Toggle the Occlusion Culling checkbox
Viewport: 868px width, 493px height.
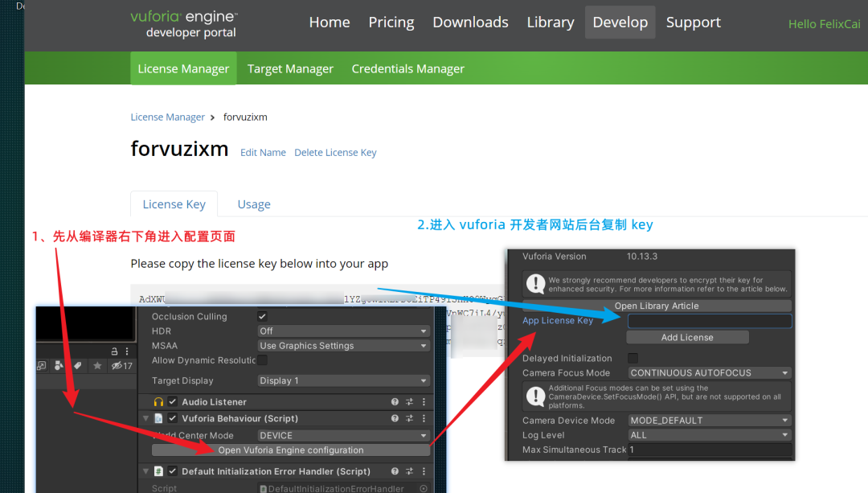click(262, 316)
